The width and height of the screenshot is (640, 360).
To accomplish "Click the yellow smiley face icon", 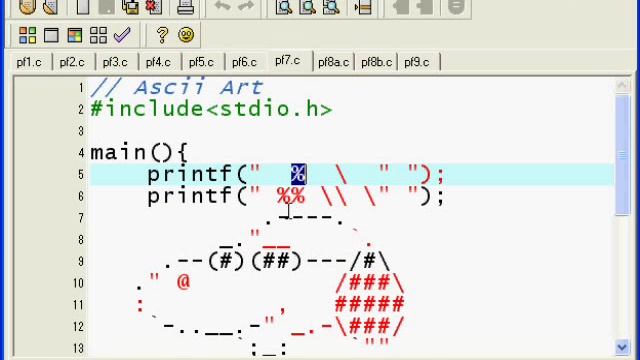I will [x=186, y=35].
